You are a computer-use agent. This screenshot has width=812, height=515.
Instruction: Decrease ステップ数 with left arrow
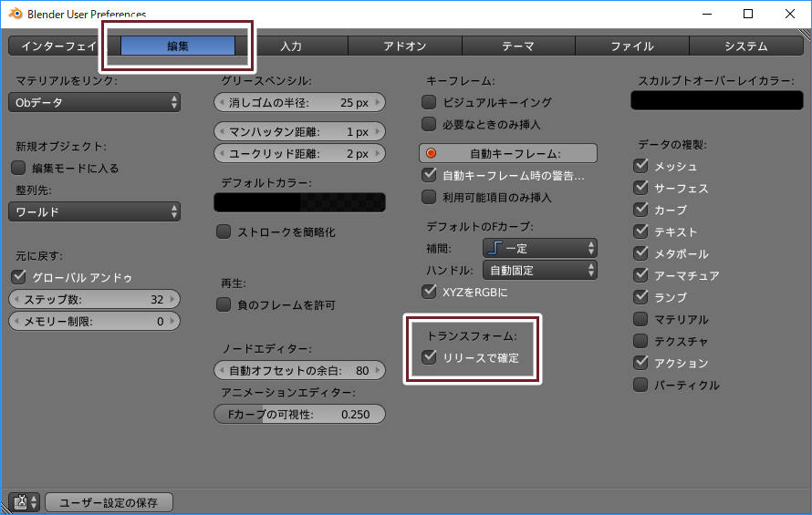[16, 299]
